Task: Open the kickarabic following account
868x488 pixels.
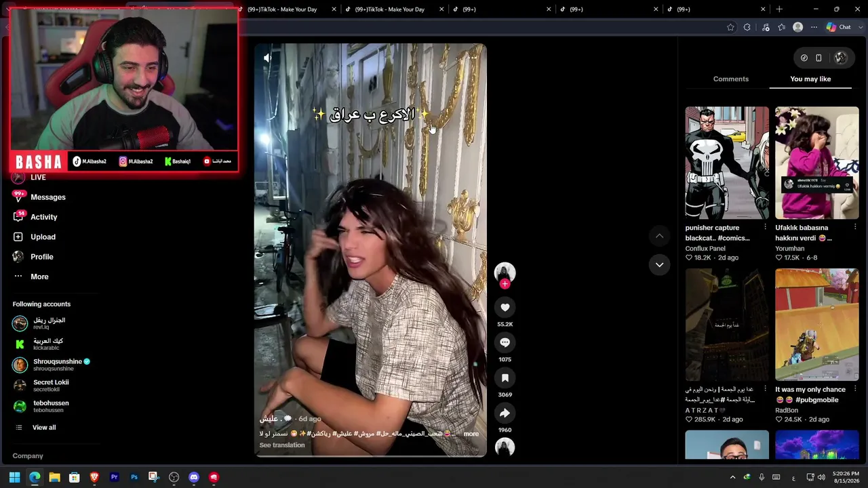Action: pyautogui.click(x=38, y=344)
